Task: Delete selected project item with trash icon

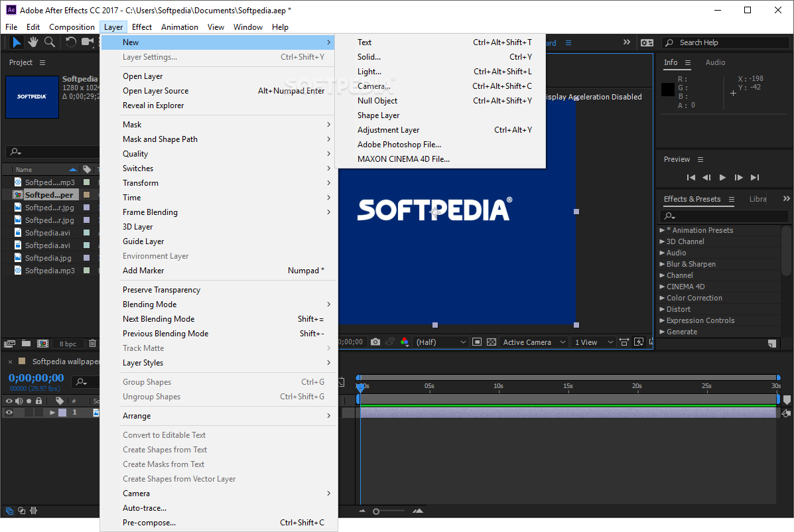Action: 92,343
